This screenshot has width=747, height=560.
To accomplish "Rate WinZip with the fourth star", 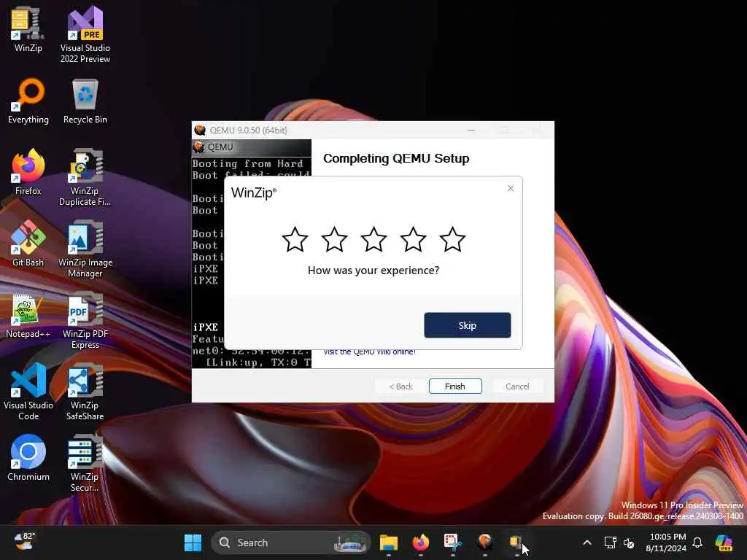I will 413,239.
